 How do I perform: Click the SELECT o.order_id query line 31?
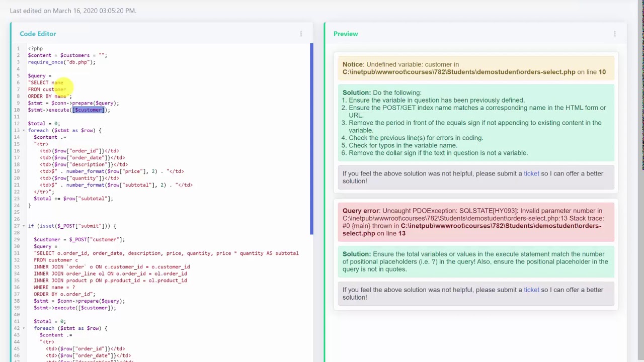point(166,253)
